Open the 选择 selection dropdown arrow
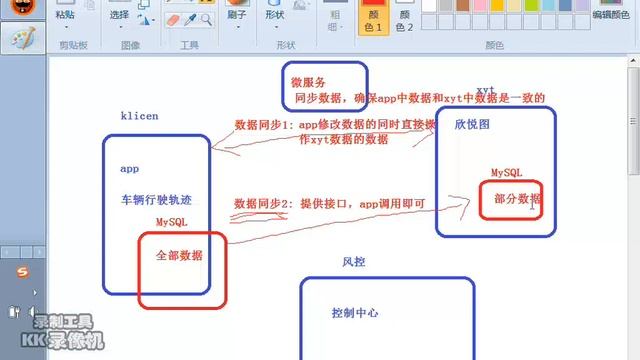640x360 pixels. pyautogui.click(x=120, y=27)
